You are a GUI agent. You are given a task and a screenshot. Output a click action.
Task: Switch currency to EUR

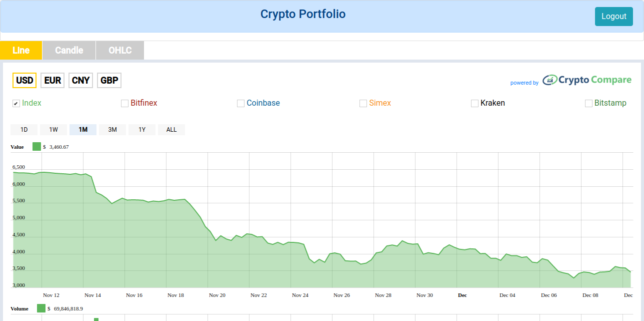52,80
